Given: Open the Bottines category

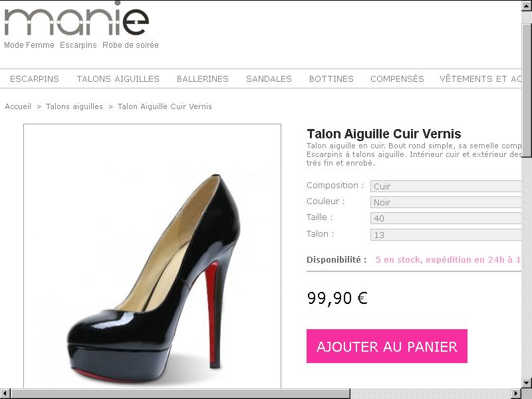Looking at the screenshot, I should 331,78.
